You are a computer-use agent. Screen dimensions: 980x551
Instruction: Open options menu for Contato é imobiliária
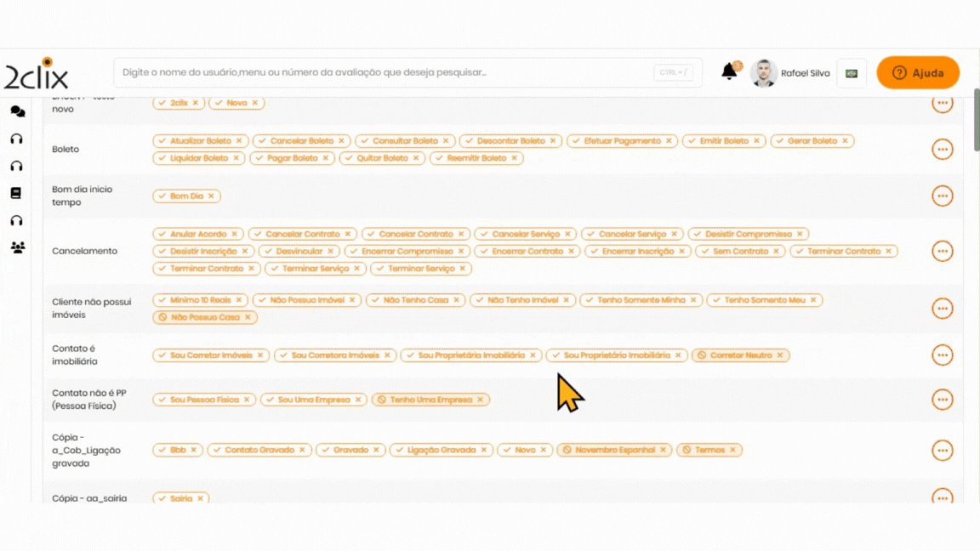coord(942,355)
